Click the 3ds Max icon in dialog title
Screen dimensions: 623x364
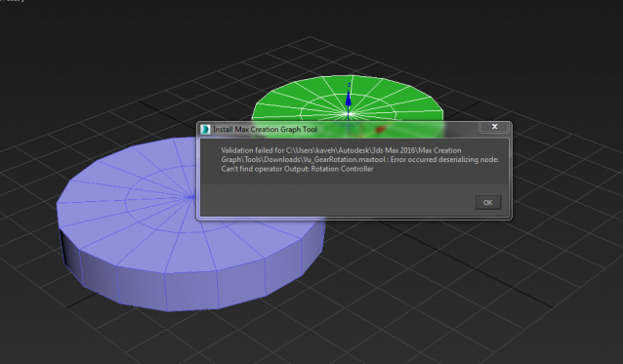coord(205,130)
